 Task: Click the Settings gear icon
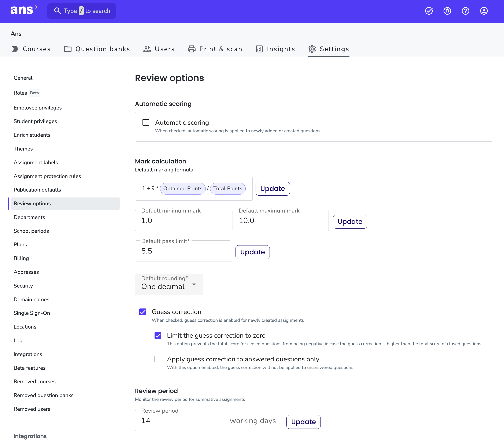point(312,49)
